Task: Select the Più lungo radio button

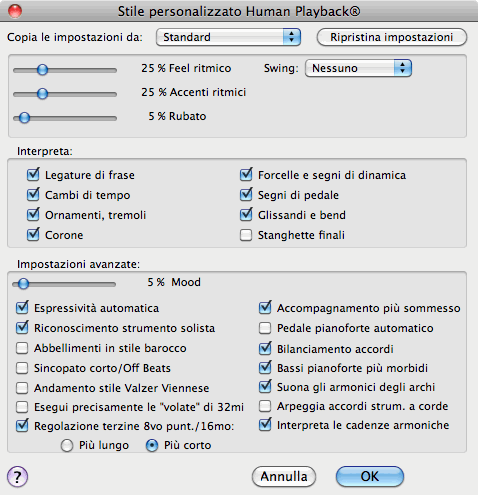Action: [x=67, y=445]
